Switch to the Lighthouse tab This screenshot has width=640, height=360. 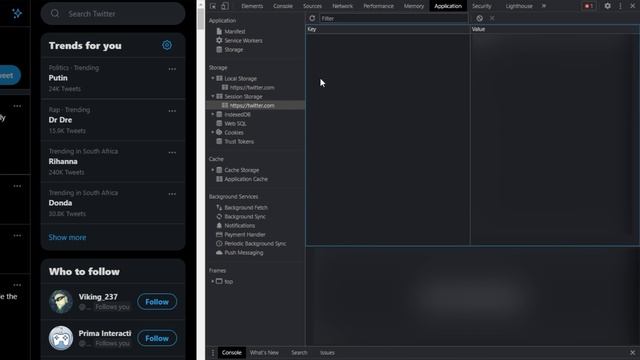[519, 6]
